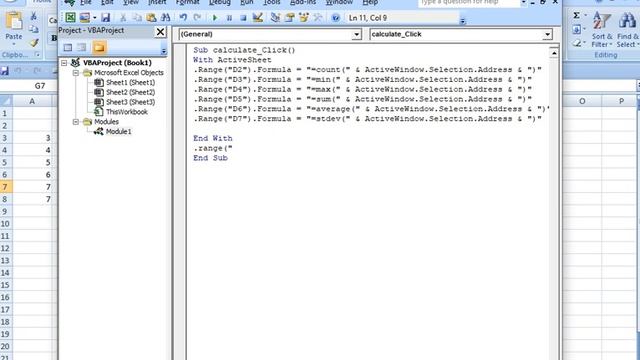This screenshot has width=640, height=360.
Task: Click blue Help question mark icon
Action: pyautogui.click(x=336, y=18)
